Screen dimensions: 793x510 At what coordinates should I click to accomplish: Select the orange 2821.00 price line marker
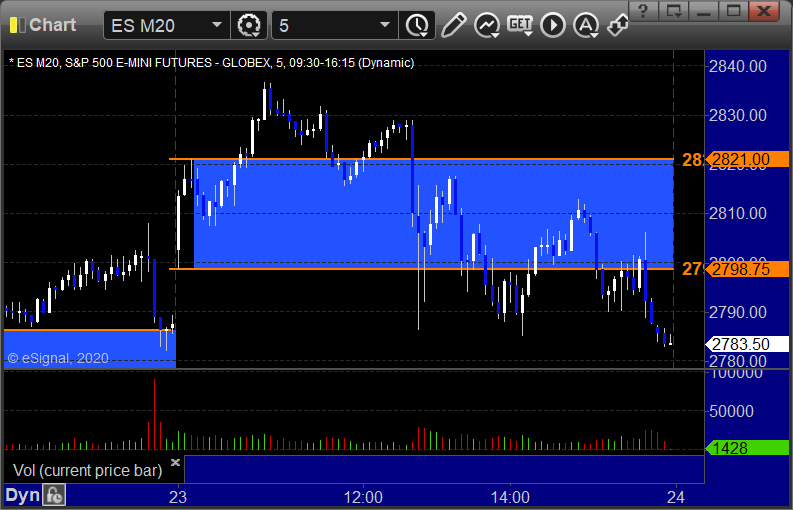point(747,159)
